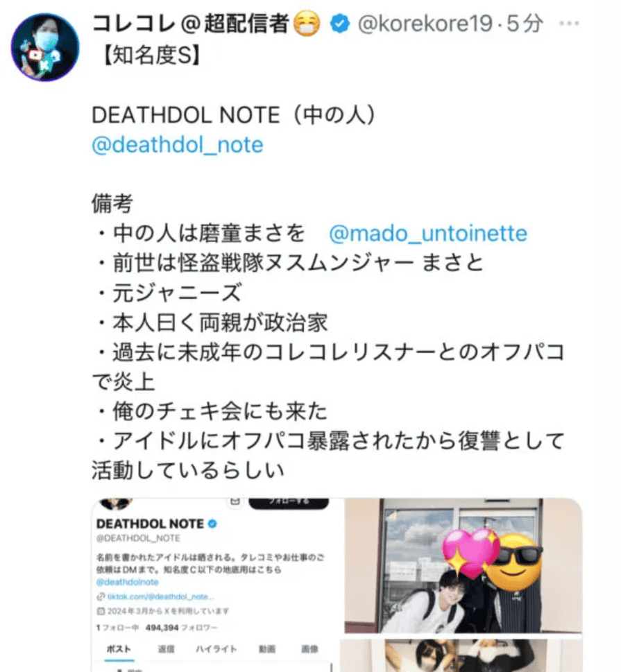Click the black フォローする button
Viewport: 621px width, 672px height.
click(289, 502)
